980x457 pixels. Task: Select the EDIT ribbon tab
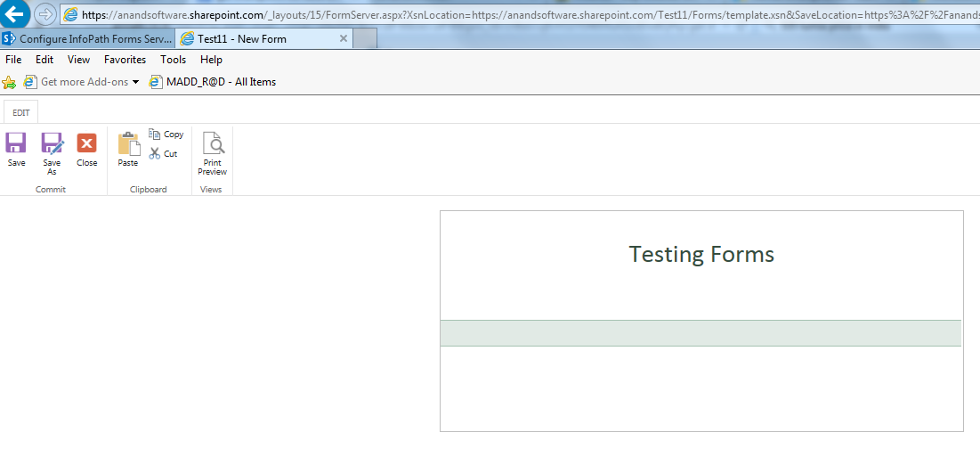point(20,113)
